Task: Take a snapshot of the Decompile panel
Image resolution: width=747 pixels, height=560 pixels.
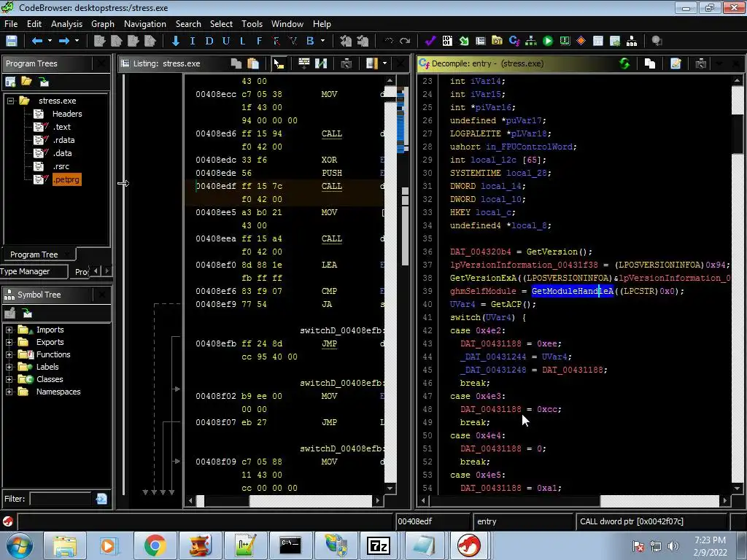Action: 701,63
